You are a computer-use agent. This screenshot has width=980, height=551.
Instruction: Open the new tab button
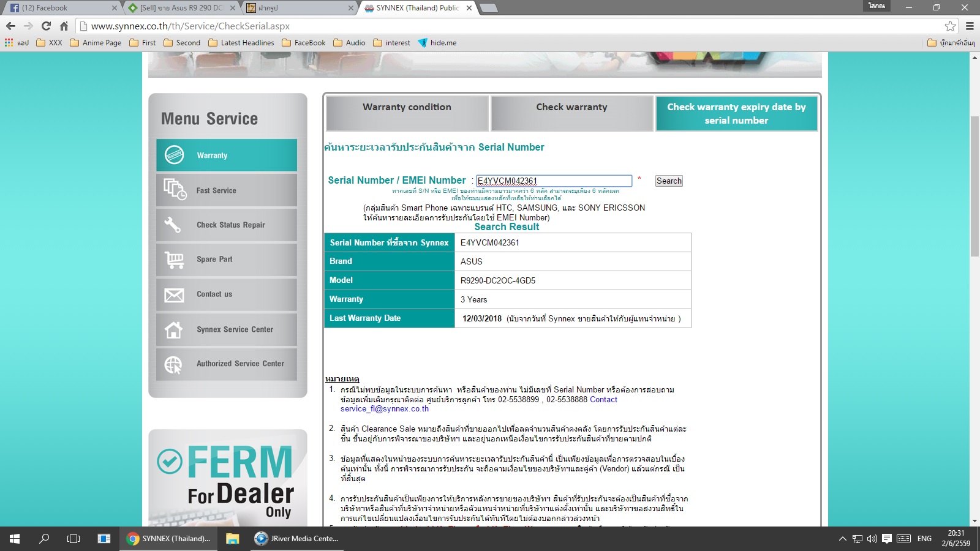click(488, 8)
